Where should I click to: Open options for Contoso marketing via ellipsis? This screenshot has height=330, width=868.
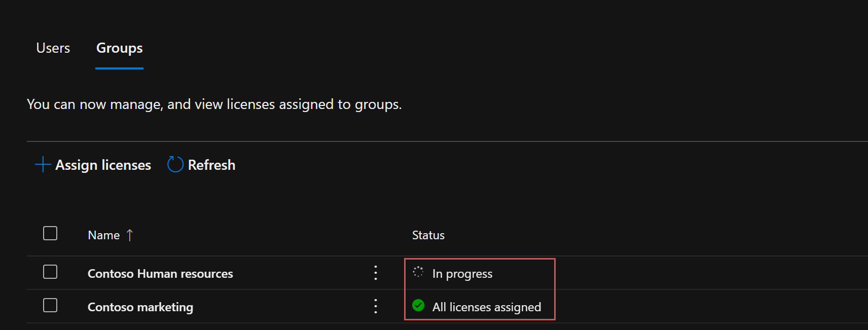pyautogui.click(x=375, y=306)
